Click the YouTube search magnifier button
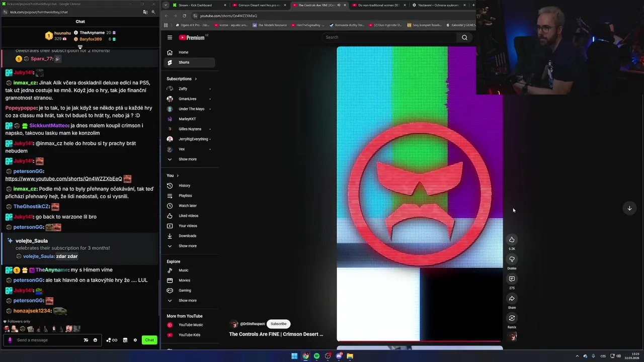The height and width of the screenshot is (362, 644). pyautogui.click(x=464, y=37)
